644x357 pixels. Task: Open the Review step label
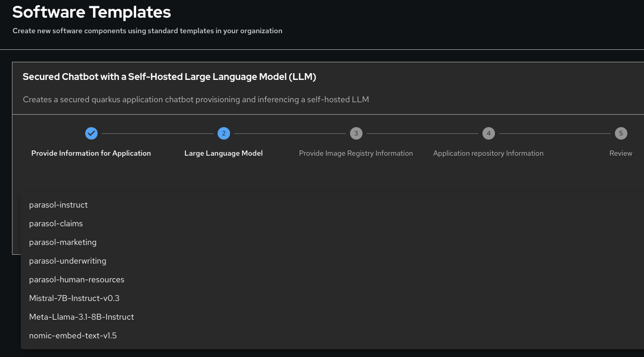[621, 153]
